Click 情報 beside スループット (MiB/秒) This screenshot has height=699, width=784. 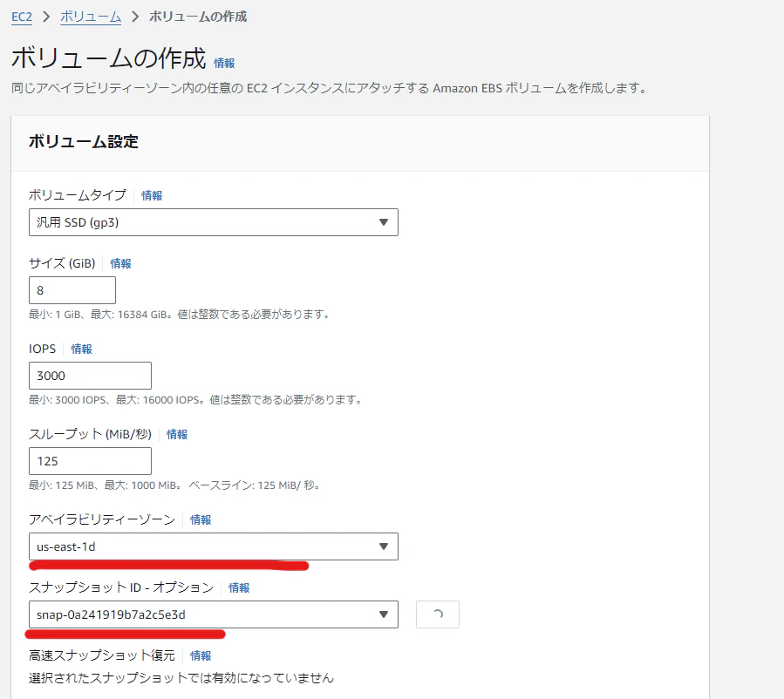(x=177, y=434)
